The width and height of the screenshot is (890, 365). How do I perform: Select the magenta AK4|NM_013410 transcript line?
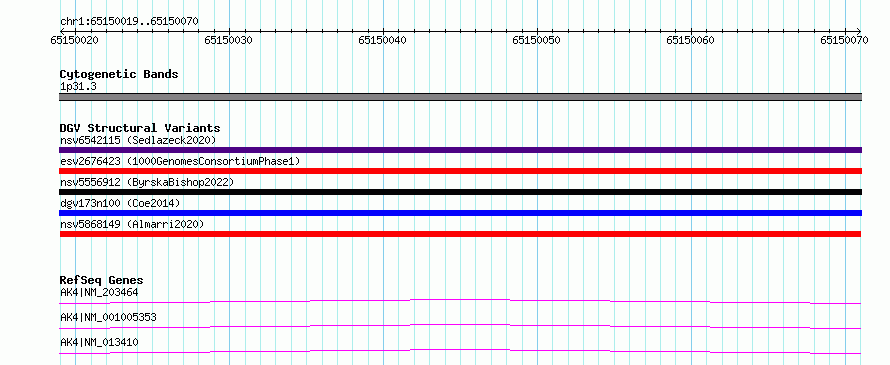(460, 351)
